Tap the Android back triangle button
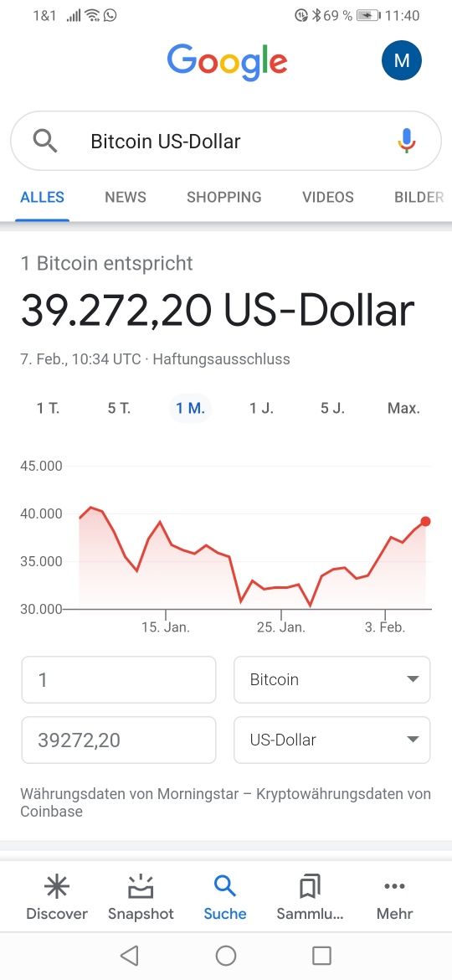 (129, 955)
